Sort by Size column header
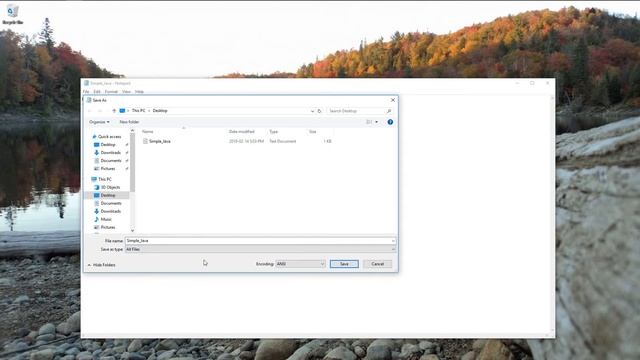640x360 pixels. [x=313, y=132]
